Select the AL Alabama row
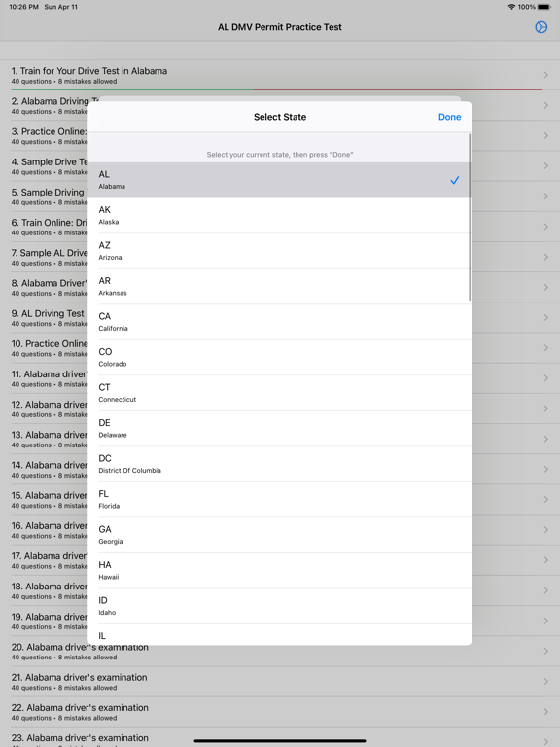Screen dimensions: 560x747 [x=280, y=180]
